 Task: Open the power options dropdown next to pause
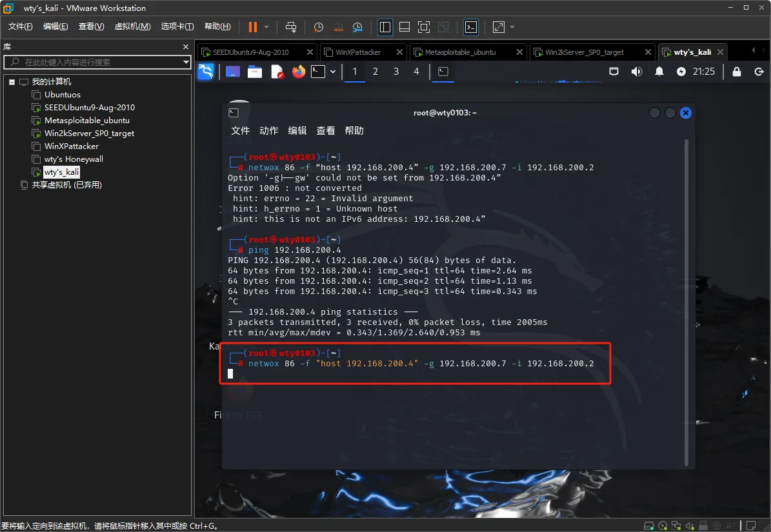pos(266,27)
